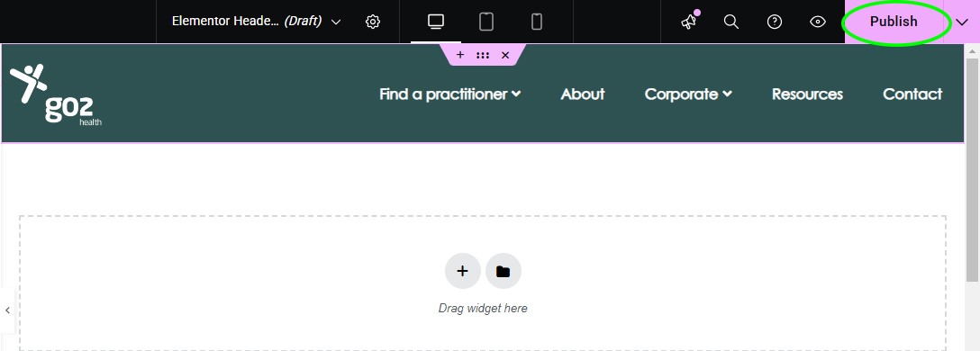Open the Finder search icon
Image resolution: width=980 pixels, height=351 pixels.
731,22
